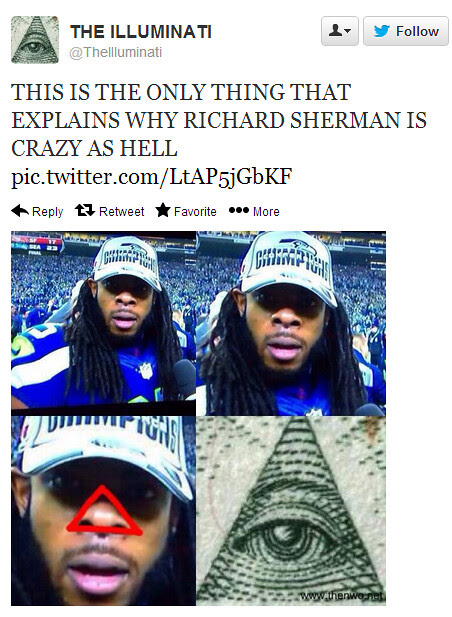Image resolution: width=452 pixels, height=617 pixels.
Task: Open the pic.twitter.com/LtAP5jGbKF link
Action: click(152, 176)
